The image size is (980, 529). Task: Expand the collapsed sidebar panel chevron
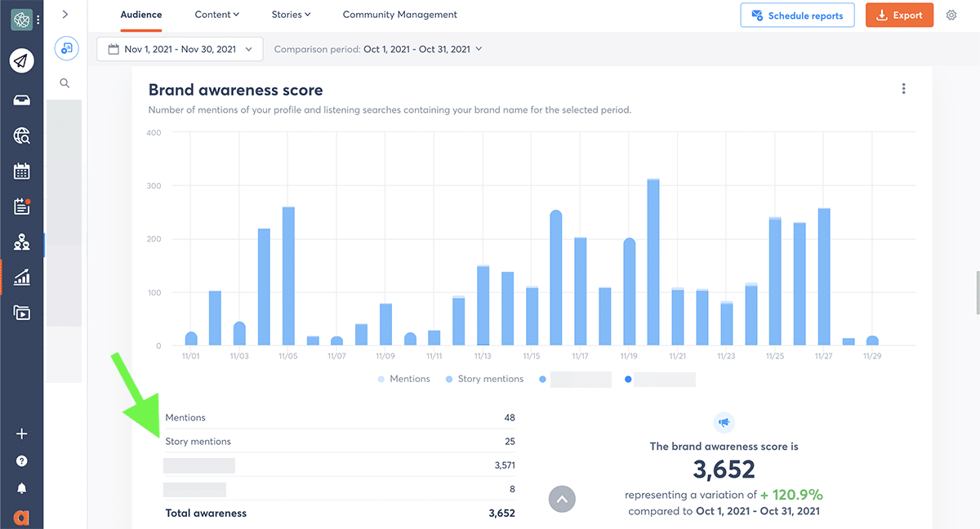point(65,15)
